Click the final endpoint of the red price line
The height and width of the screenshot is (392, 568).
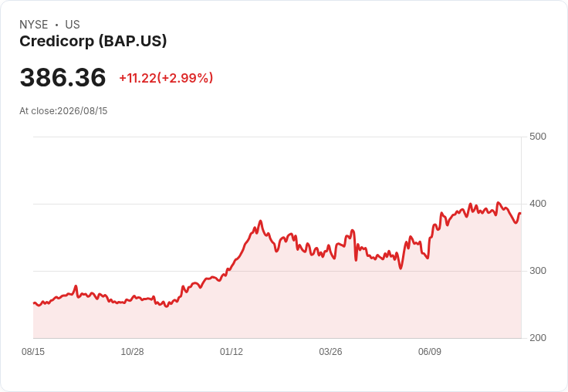click(x=521, y=214)
